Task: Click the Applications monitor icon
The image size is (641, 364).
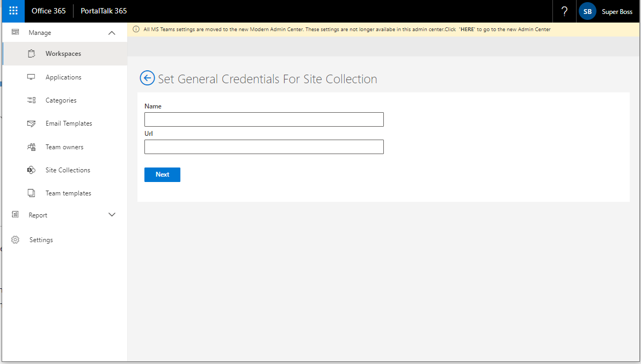Action: (x=31, y=77)
